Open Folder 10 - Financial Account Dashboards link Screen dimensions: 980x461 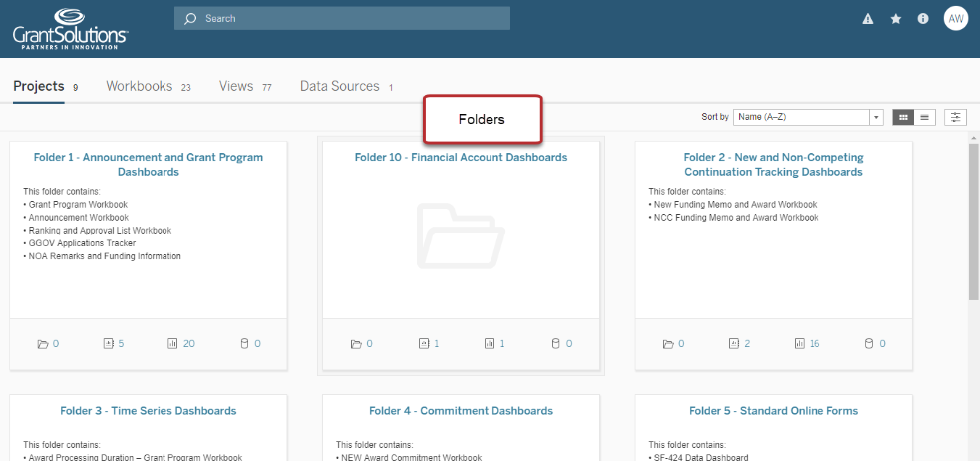click(461, 158)
